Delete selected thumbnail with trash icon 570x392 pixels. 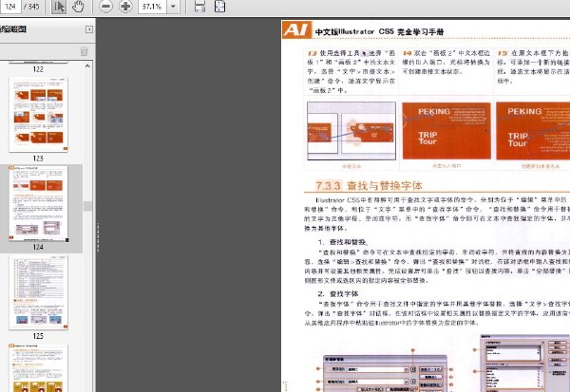pos(85,51)
